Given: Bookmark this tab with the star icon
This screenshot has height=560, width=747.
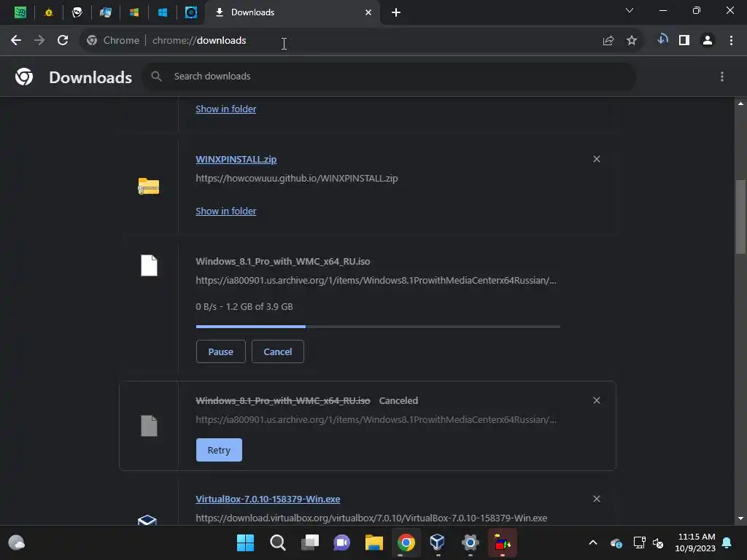Looking at the screenshot, I should 632,41.
